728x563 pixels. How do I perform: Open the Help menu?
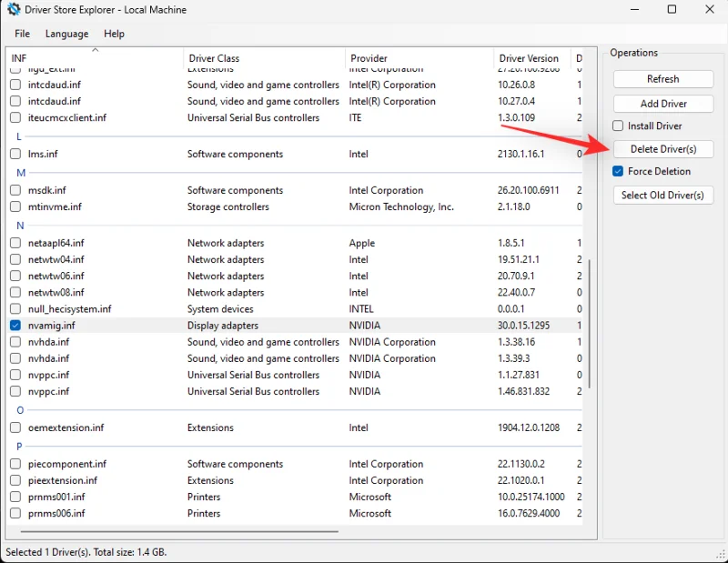click(x=114, y=34)
